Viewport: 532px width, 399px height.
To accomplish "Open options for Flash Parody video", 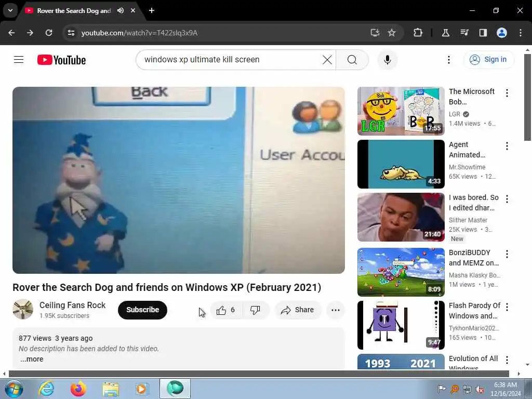I will pyautogui.click(x=507, y=307).
